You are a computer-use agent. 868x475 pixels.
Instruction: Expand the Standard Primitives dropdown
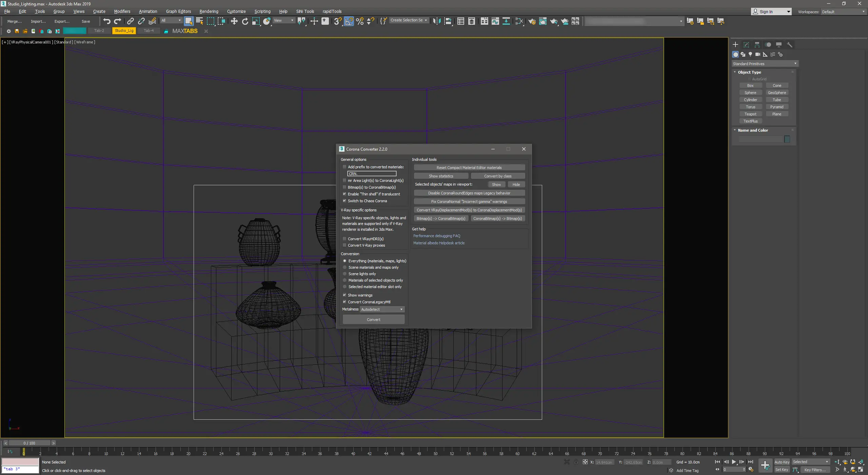(765, 64)
